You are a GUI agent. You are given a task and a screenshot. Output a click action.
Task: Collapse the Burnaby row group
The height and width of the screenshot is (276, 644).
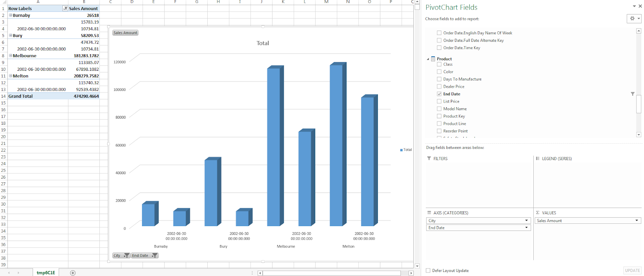pyautogui.click(x=10, y=15)
